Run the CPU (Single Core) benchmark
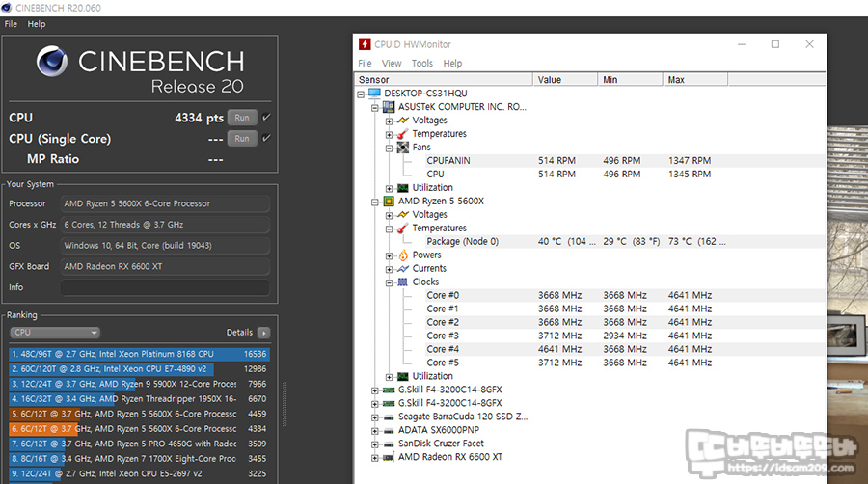 [242, 138]
